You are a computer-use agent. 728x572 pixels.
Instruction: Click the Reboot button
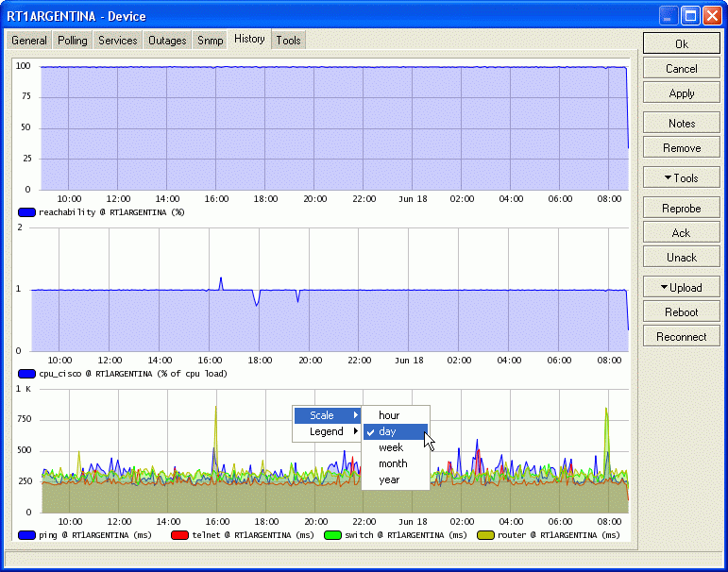coord(681,312)
